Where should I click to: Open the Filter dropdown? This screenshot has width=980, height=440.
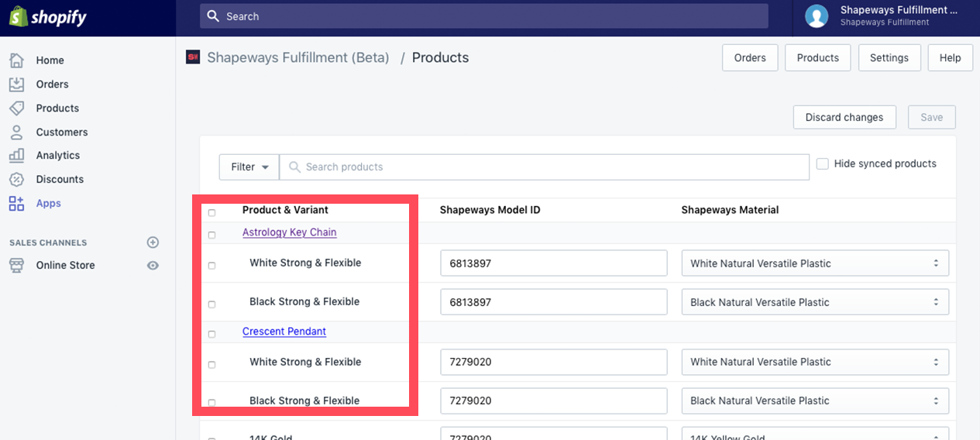(x=249, y=167)
